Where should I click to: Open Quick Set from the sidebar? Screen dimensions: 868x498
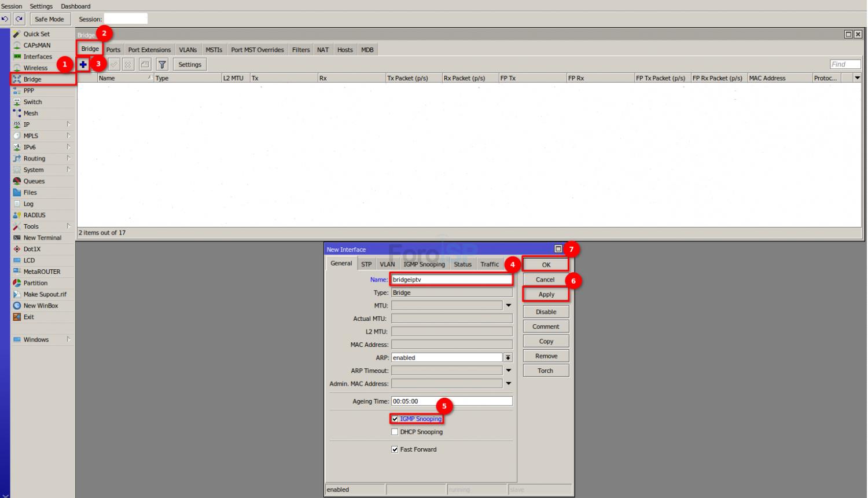(x=36, y=34)
